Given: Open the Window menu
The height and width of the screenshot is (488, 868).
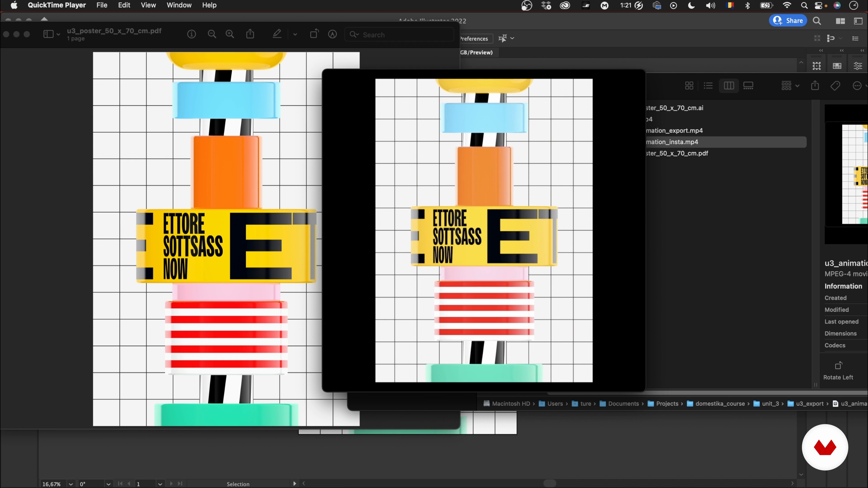Looking at the screenshot, I should (x=179, y=5).
